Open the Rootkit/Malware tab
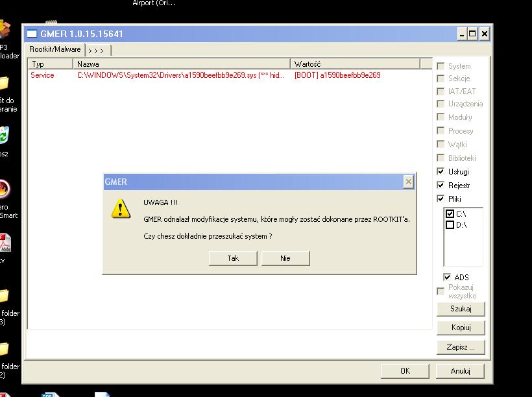Viewport: 532px width, 397px height. coord(55,49)
